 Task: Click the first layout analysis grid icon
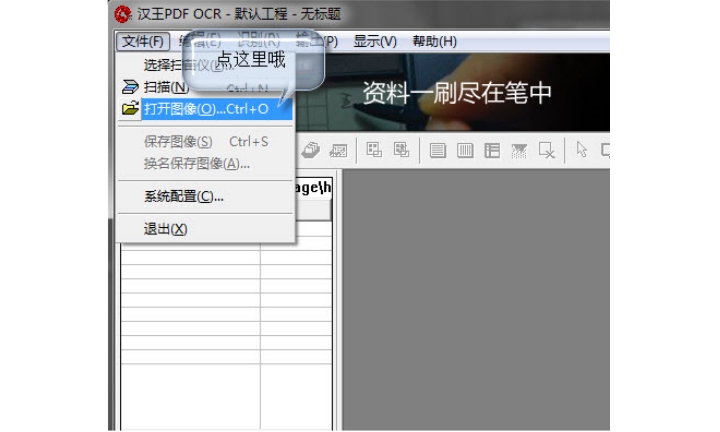click(x=374, y=150)
